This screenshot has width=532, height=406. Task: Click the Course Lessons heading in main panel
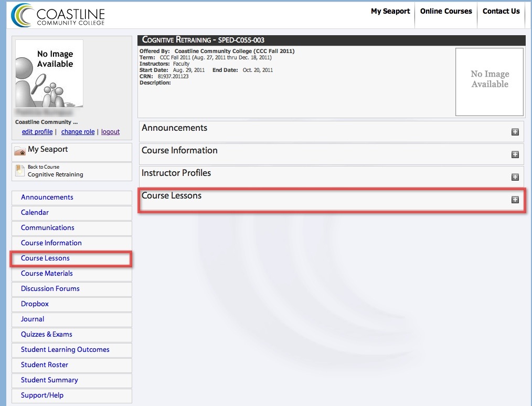point(172,196)
